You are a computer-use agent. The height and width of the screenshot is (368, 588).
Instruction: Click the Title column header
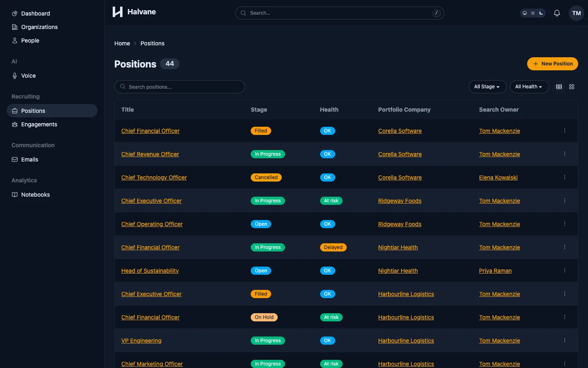point(127,110)
